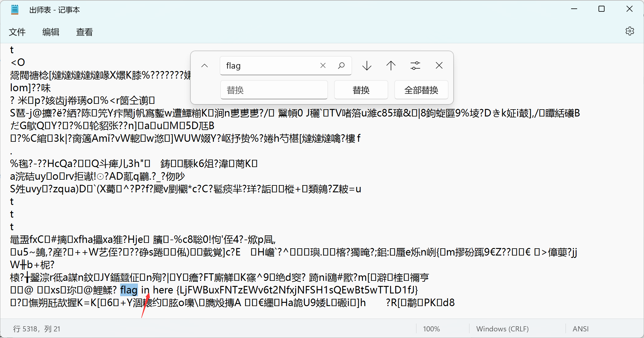Collapse the replace row chevron
Image resolution: width=644 pixels, height=338 pixels.
[x=205, y=66]
